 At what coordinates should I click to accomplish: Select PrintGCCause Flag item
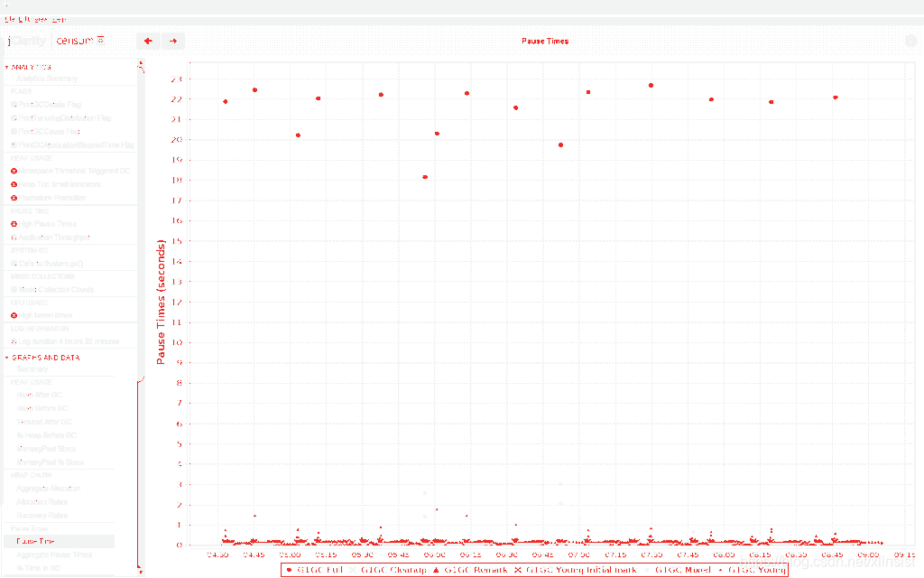(x=49, y=132)
